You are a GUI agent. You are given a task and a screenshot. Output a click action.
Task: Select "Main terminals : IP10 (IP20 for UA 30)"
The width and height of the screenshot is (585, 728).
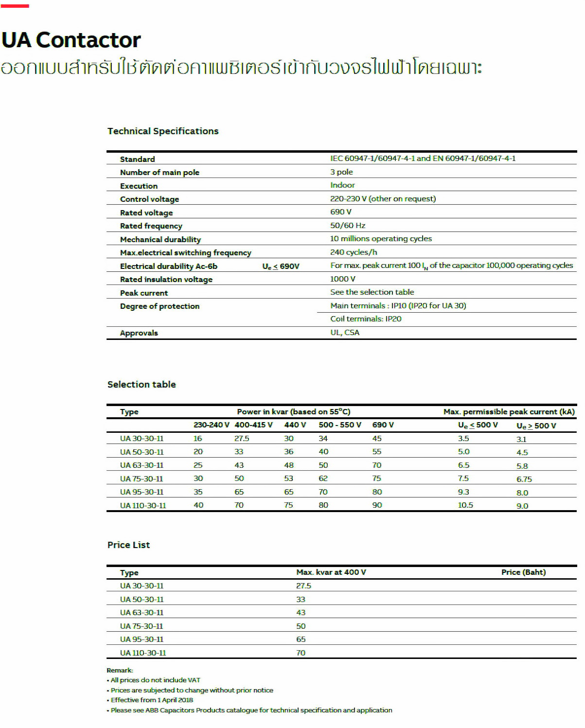point(398,305)
